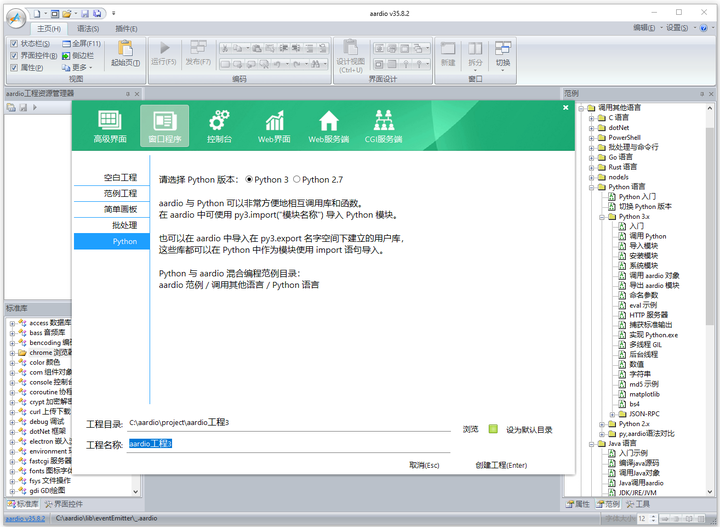Click the 工程名称 input field
720x527 pixels.
click(289, 444)
